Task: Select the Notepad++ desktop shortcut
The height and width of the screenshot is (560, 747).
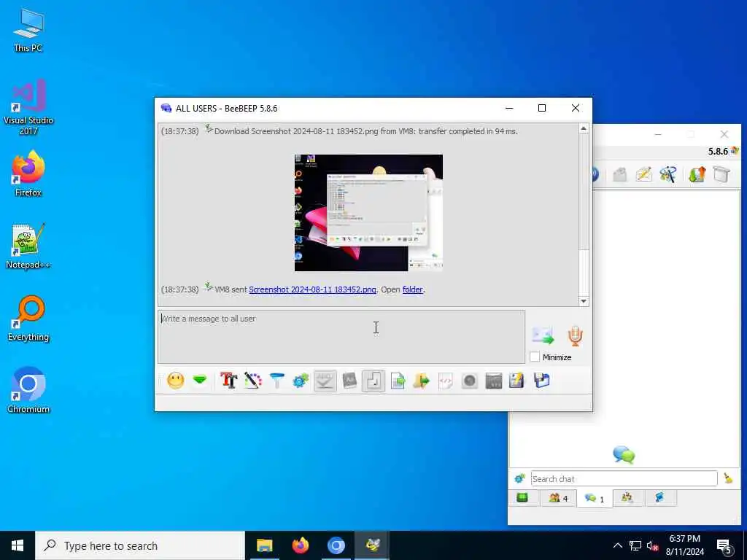Action: pos(28,246)
